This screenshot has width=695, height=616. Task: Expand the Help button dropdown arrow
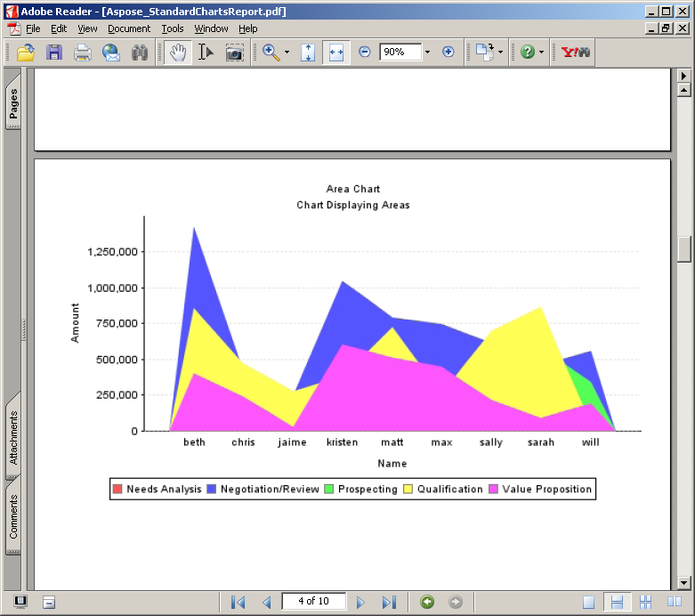coord(541,53)
